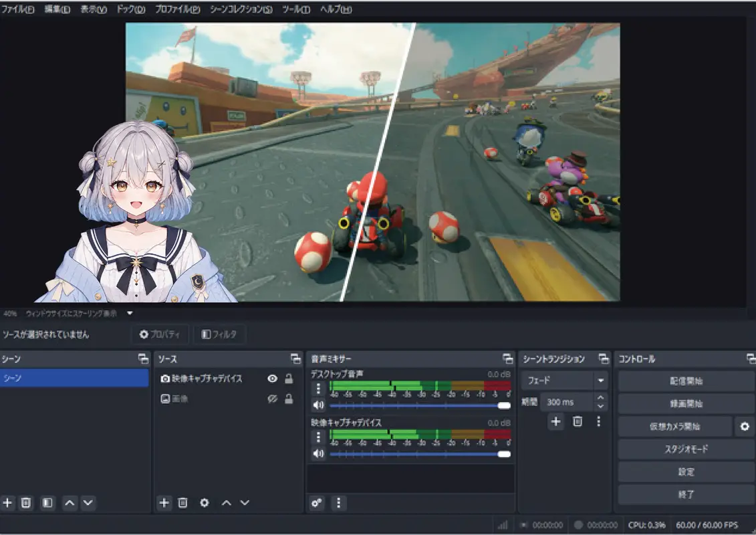Click the 300 ms duration field

pos(567,402)
